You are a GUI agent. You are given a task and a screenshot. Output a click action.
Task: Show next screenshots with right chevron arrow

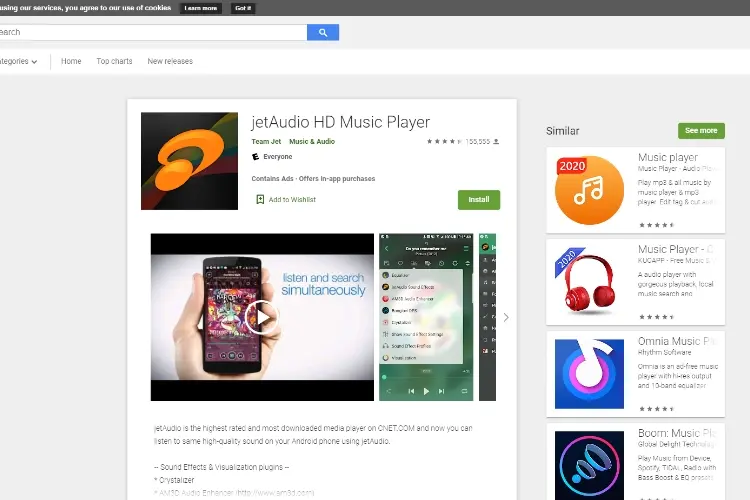(506, 317)
